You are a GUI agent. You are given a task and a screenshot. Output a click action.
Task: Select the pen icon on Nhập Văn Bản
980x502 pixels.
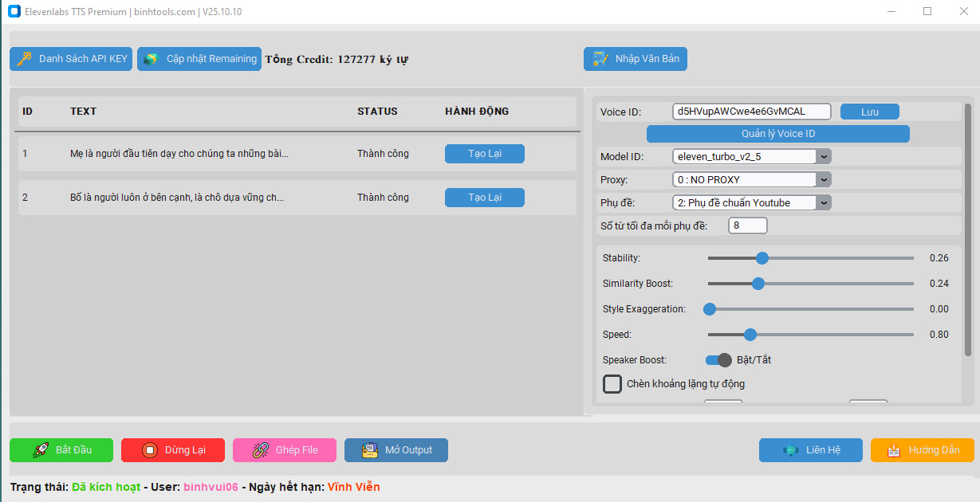click(x=599, y=58)
